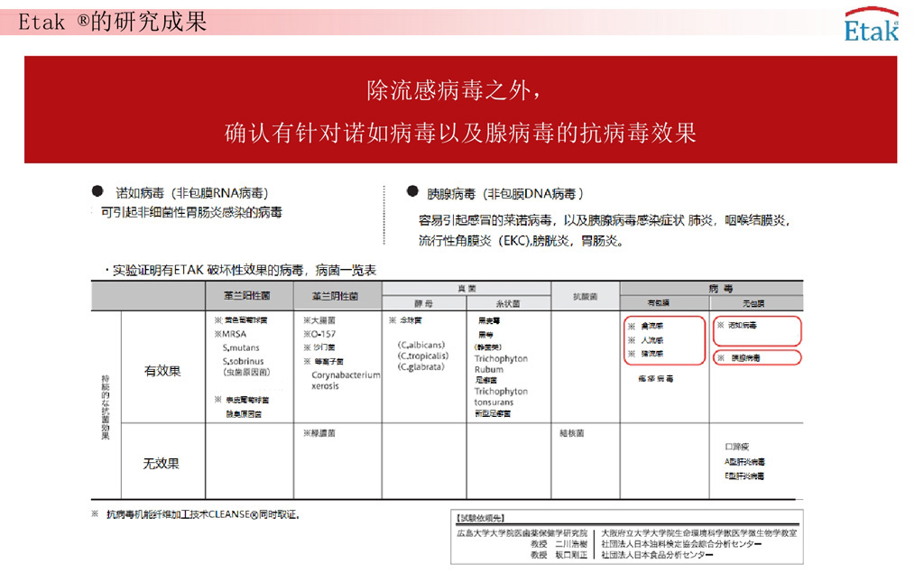
Task: Click the '病毒' column group header
Action: click(721, 288)
